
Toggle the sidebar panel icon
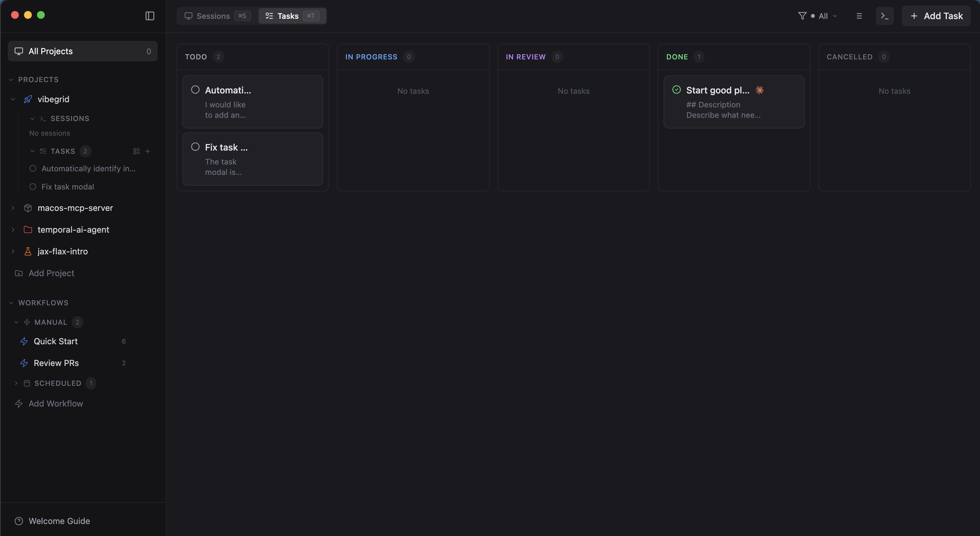pos(150,16)
